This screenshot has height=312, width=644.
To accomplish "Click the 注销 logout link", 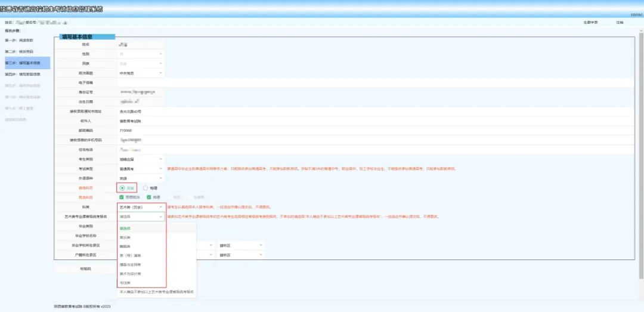I will pyautogui.click(x=620, y=22).
